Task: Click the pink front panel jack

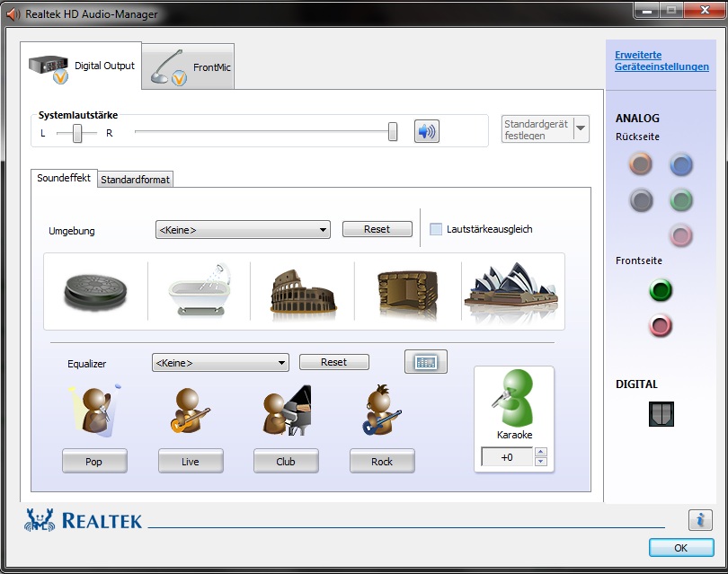Action: [661, 325]
